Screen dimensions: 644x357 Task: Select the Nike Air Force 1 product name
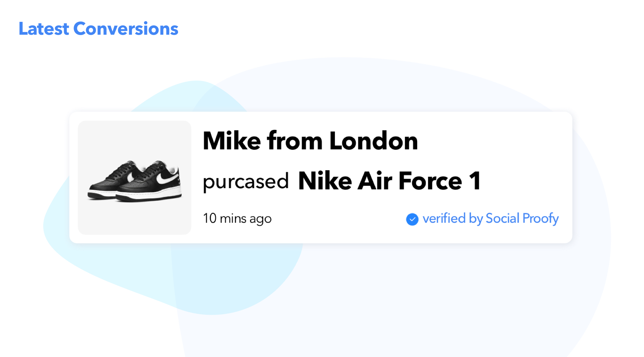389,181
